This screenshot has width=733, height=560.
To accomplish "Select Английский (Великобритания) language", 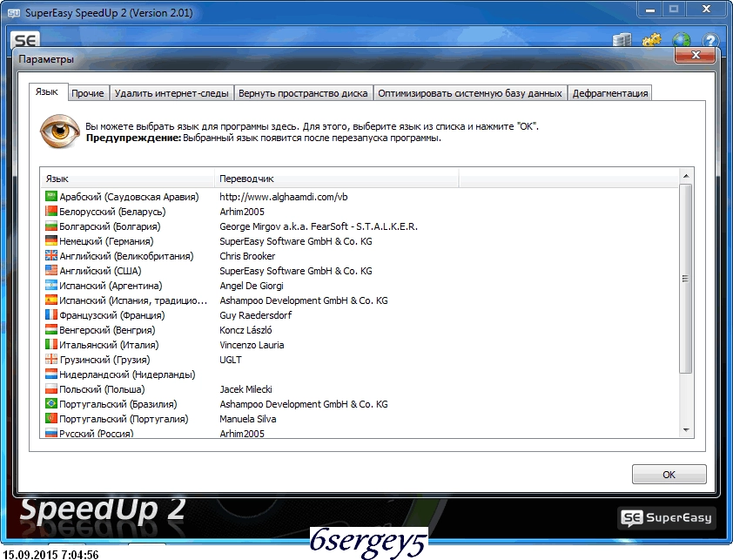I will [126, 256].
